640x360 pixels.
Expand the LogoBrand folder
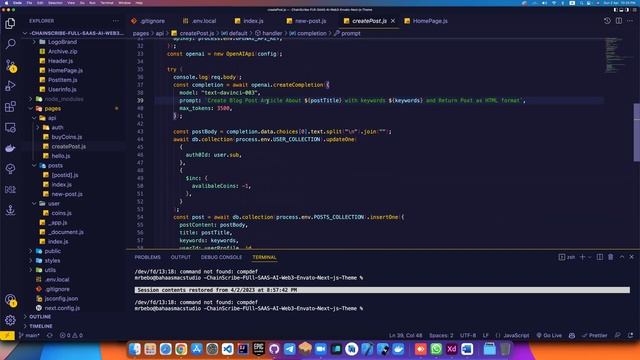tap(35, 42)
